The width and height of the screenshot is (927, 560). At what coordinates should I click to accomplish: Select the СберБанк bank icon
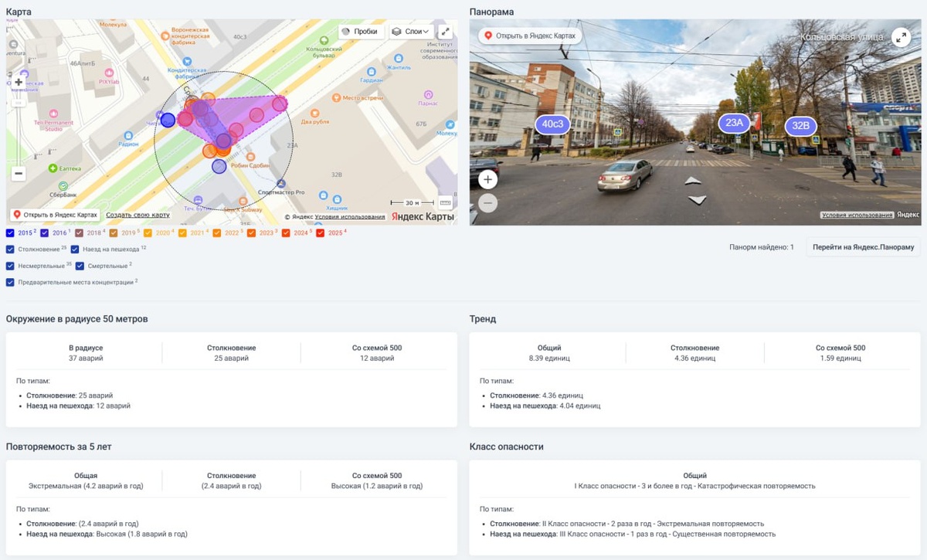pos(63,185)
